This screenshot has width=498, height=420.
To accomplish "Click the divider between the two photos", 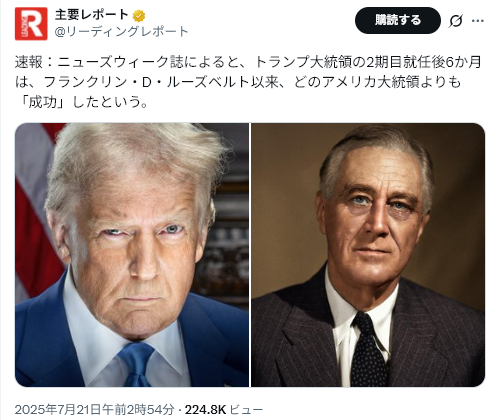I will 250,255.
